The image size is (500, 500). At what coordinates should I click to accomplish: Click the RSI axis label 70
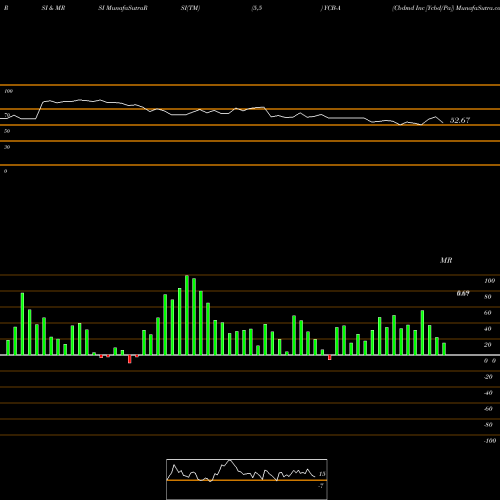point(7,115)
